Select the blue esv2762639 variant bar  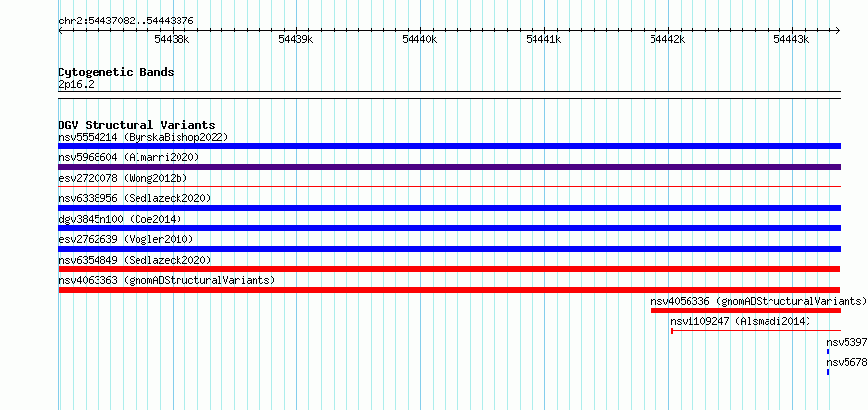click(450, 249)
